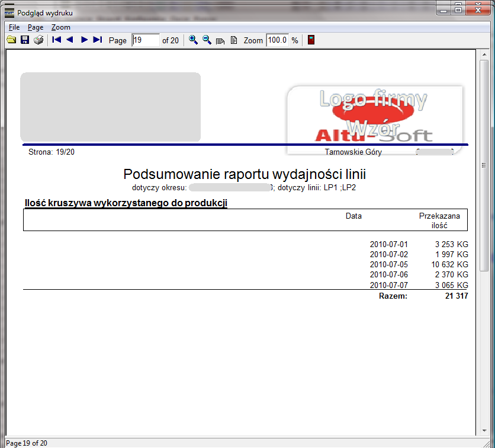Show whole page view icon

pos(233,40)
